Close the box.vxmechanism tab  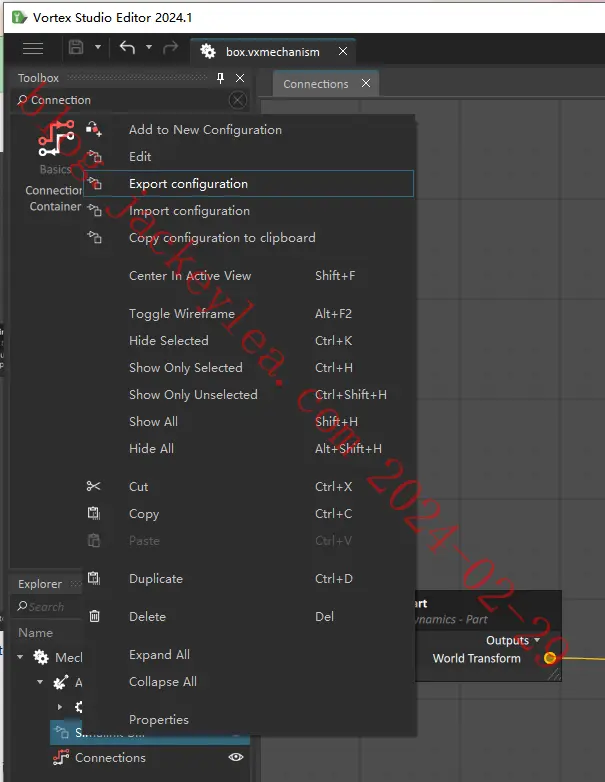coord(343,51)
